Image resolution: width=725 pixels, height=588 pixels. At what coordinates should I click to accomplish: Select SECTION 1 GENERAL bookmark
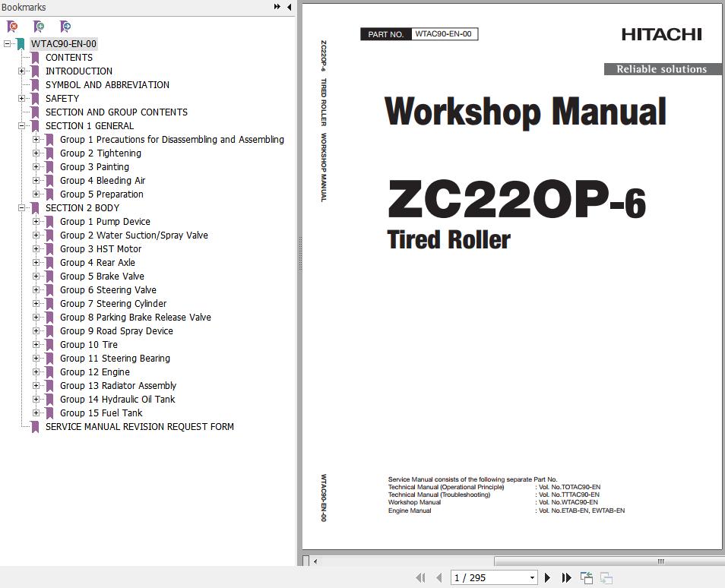pyautogui.click(x=90, y=126)
